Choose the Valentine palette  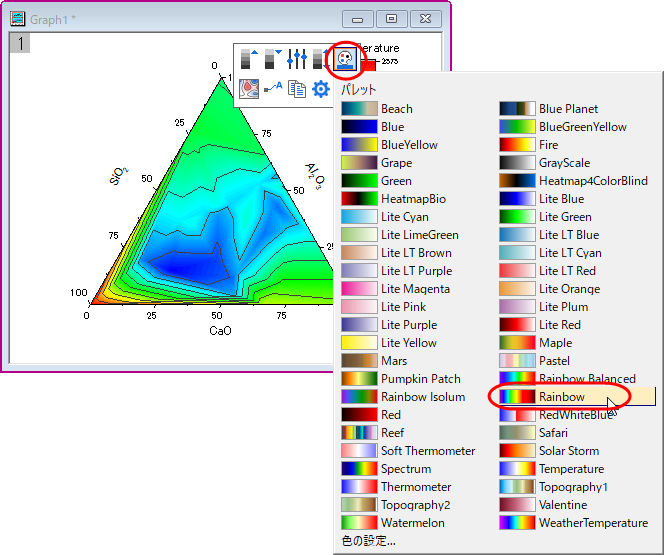click(x=543, y=505)
